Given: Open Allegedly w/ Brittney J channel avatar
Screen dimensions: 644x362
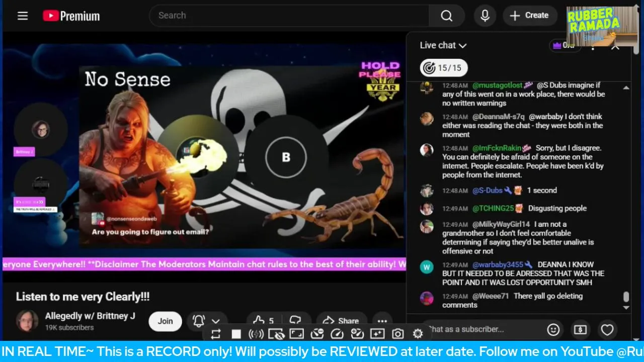Looking at the screenshot, I should tap(27, 321).
